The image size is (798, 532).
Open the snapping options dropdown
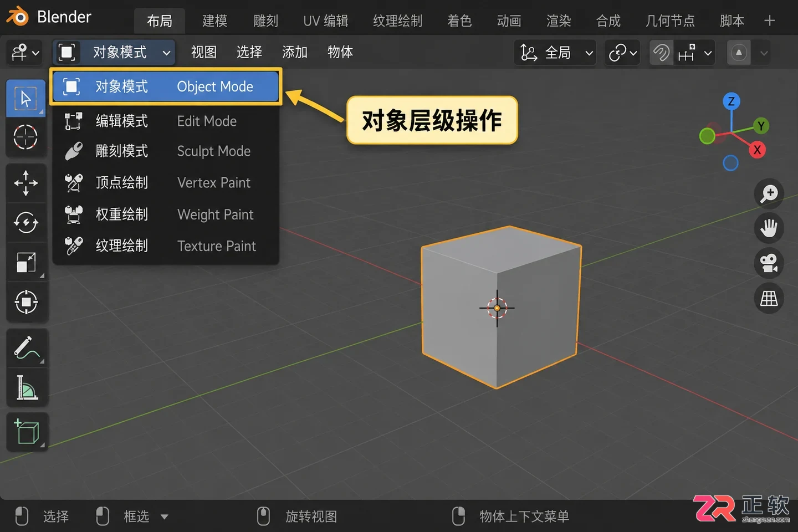694,53
